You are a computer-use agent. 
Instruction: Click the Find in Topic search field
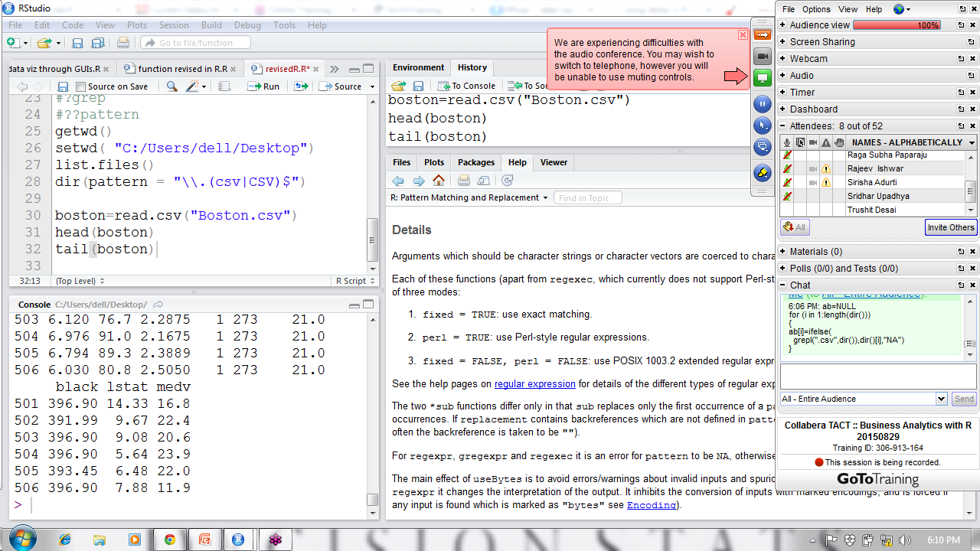tap(587, 197)
